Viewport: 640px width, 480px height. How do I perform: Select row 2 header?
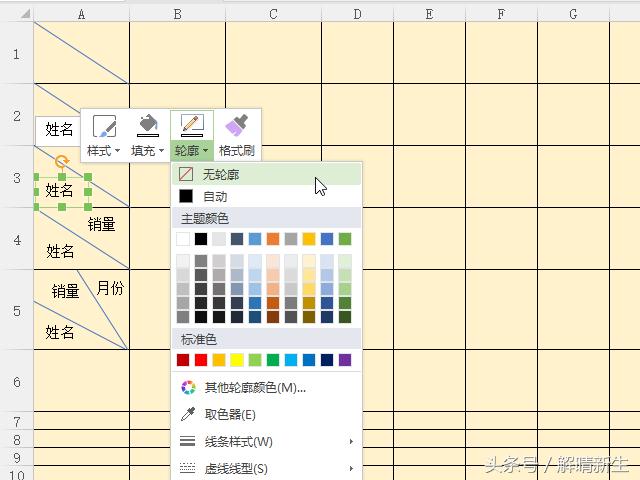pyautogui.click(x=16, y=115)
